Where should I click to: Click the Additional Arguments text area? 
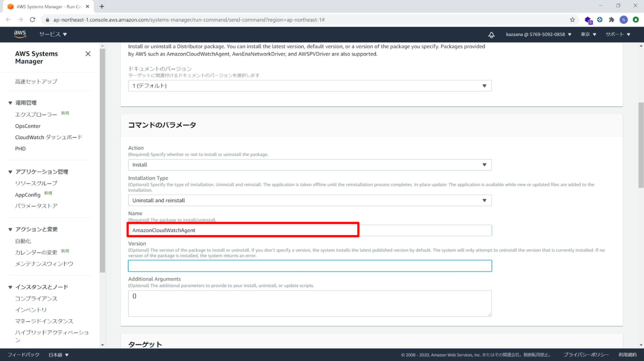coord(309,303)
